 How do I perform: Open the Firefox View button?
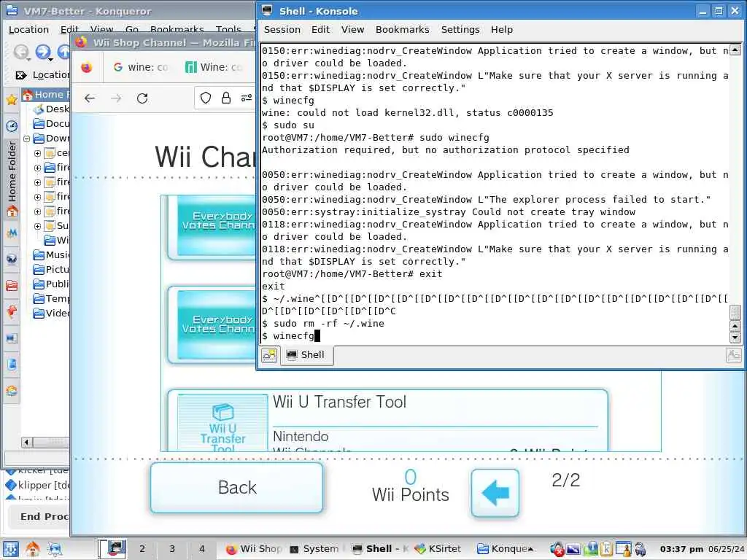tap(86, 68)
